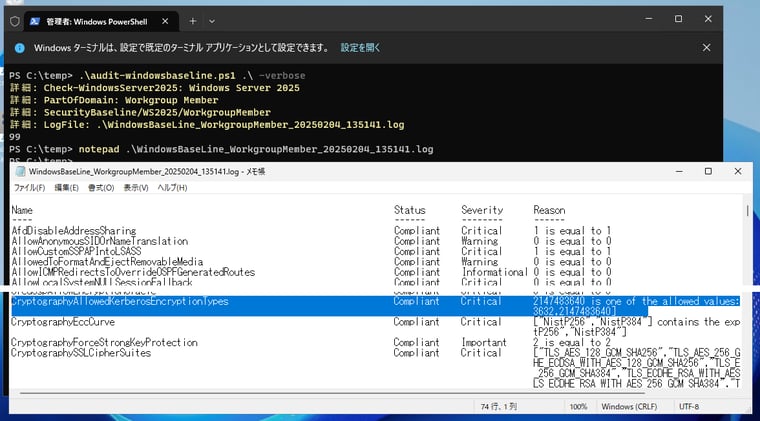Minimize the Windows Terminal window
Screen dimensions: 760x421
coord(649,19)
